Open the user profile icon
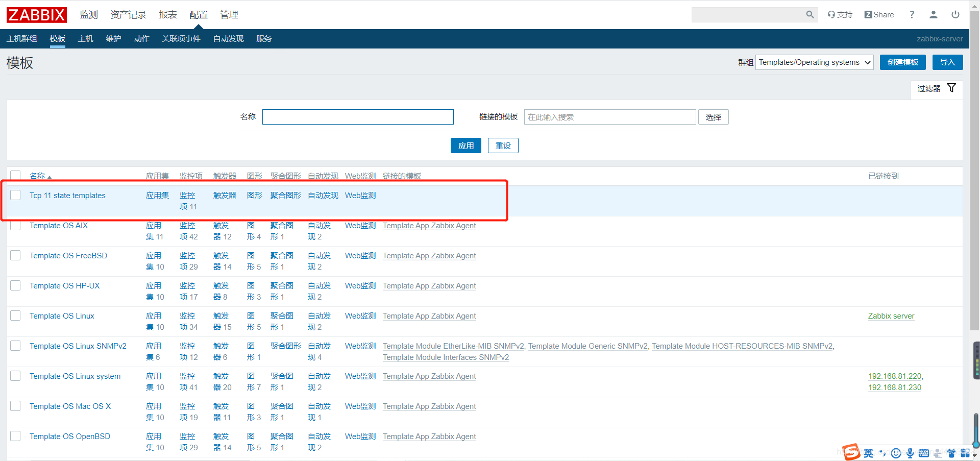This screenshot has width=980, height=461. [934, 15]
